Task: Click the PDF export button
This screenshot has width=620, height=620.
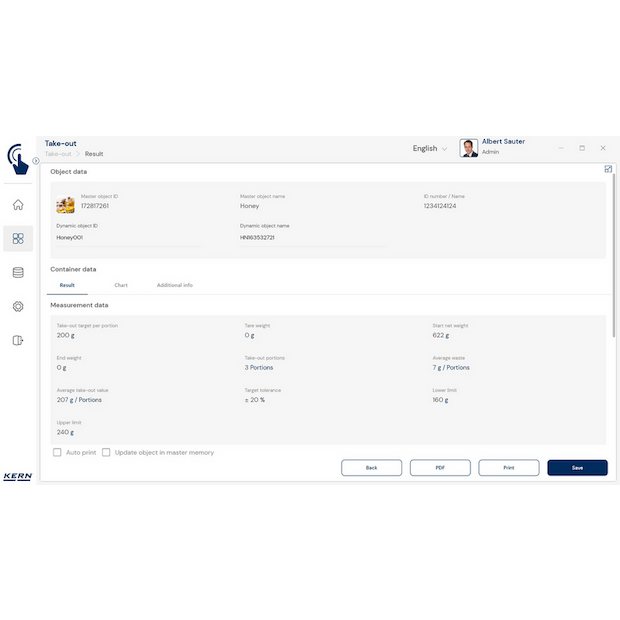Action: (440, 468)
